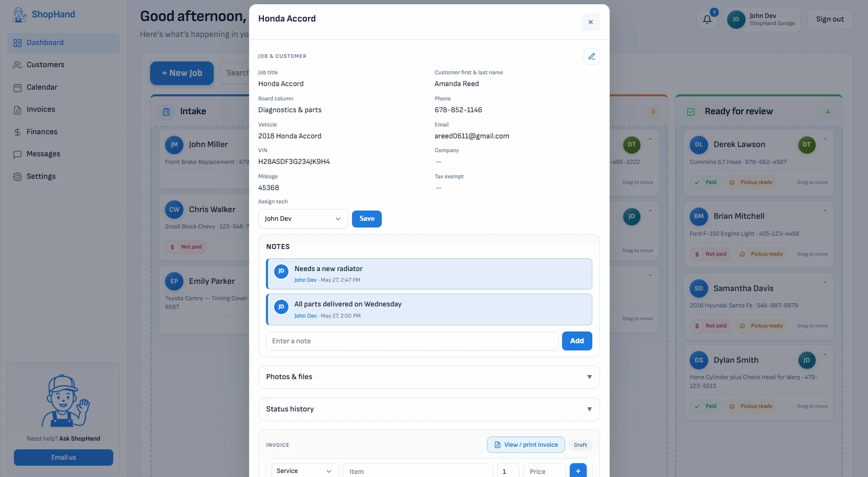
Task: Click the Messages chat bubble icon
Action: pos(17,154)
